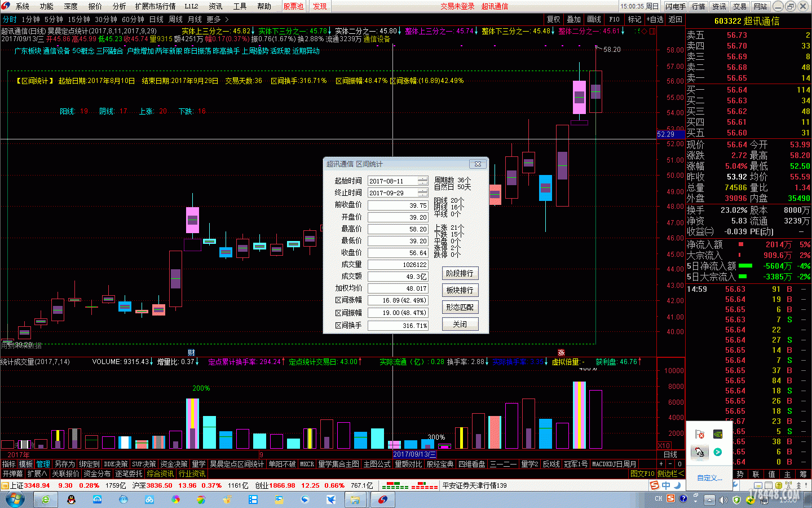The height and width of the screenshot is (508, 812).
Task: Click the 管理 indicator tab
Action: pyautogui.click(x=43, y=464)
